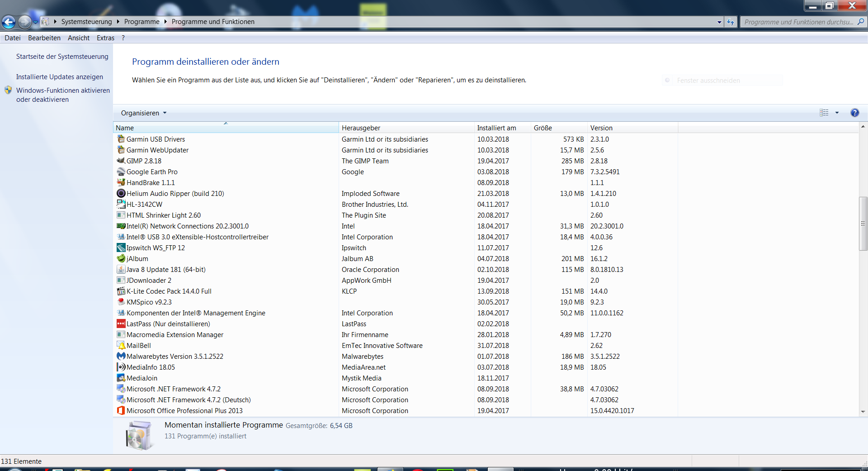Sort by the Version column header
The width and height of the screenshot is (868, 471).
(632, 128)
